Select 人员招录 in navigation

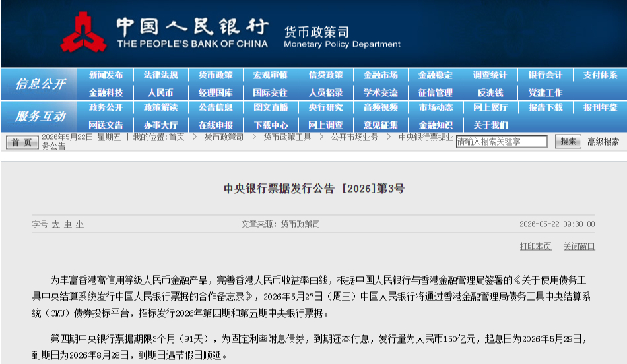click(325, 93)
